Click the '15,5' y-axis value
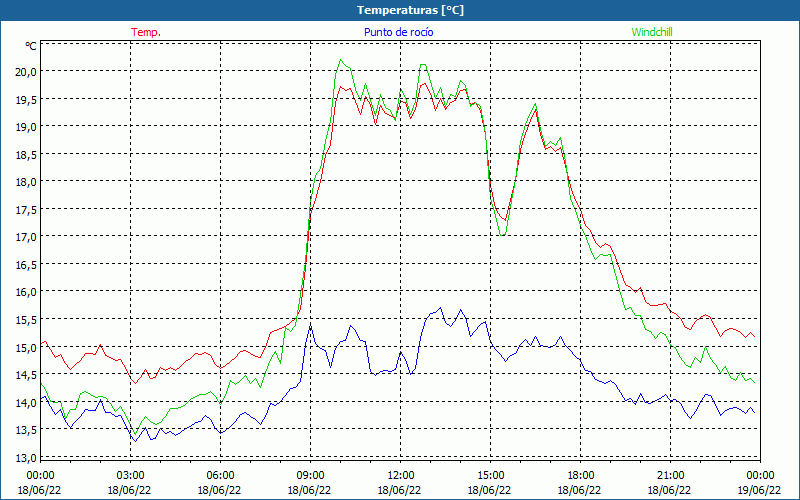The width and height of the screenshot is (800, 500). (26, 319)
